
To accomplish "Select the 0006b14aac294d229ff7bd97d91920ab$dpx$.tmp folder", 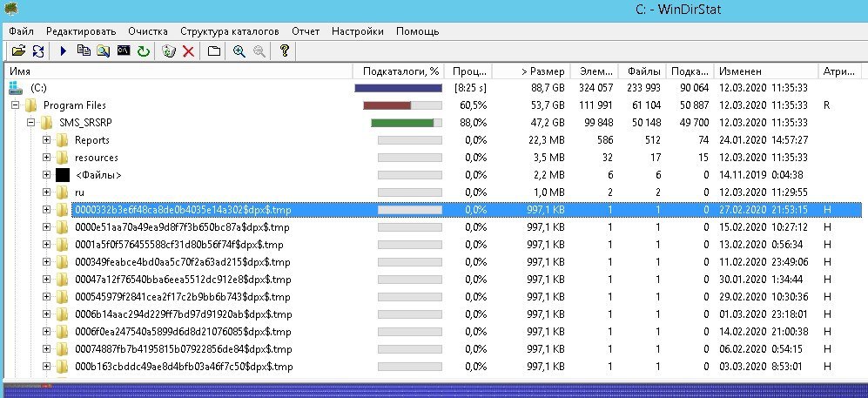I will coord(183,314).
